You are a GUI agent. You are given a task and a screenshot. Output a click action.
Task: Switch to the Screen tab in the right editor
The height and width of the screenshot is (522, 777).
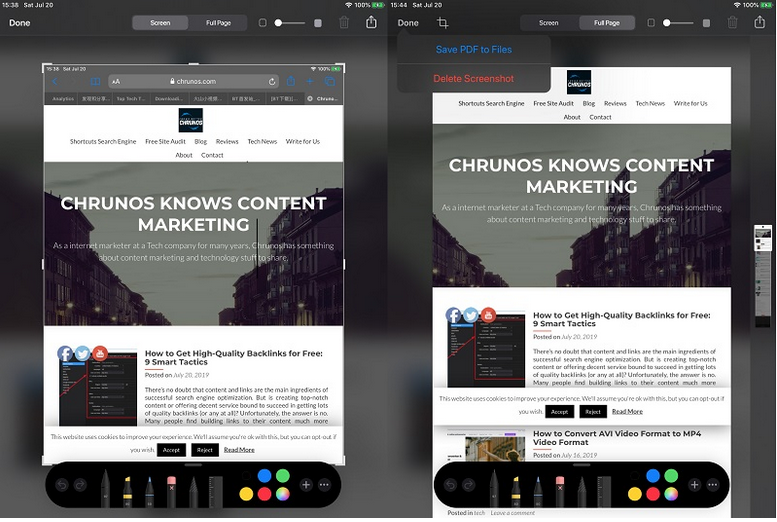[x=549, y=23]
